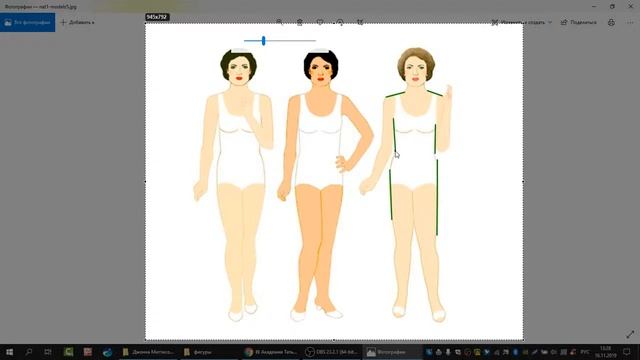The width and height of the screenshot is (640, 360).
Task: Open the blue round app in taskbar
Action: tap(107, 352)
